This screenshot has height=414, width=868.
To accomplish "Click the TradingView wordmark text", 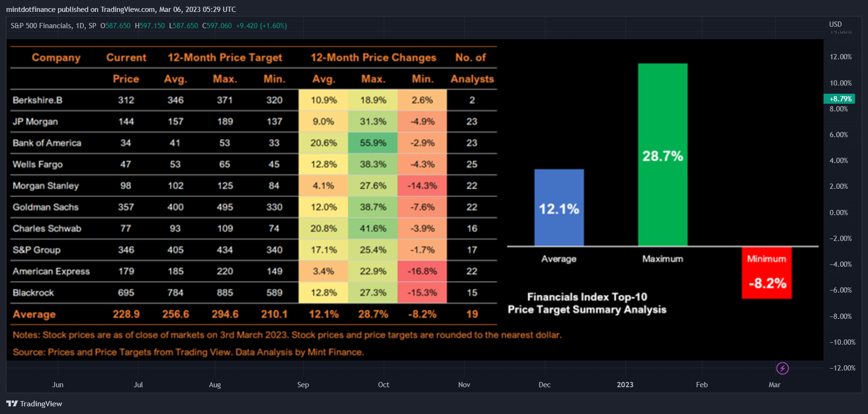I will tap(41, 404).
